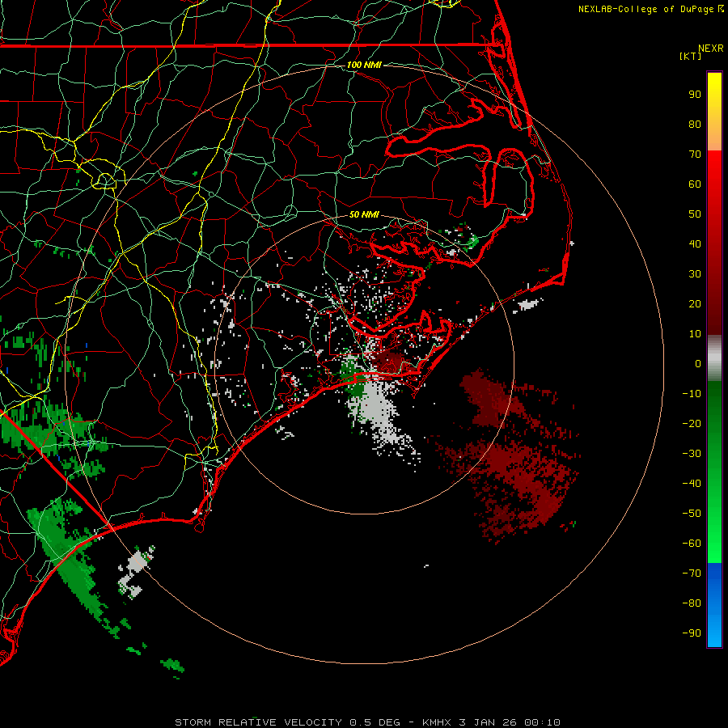Click the -40 value on the velocity scale
The image size is (728, 728).
(692, 484)
